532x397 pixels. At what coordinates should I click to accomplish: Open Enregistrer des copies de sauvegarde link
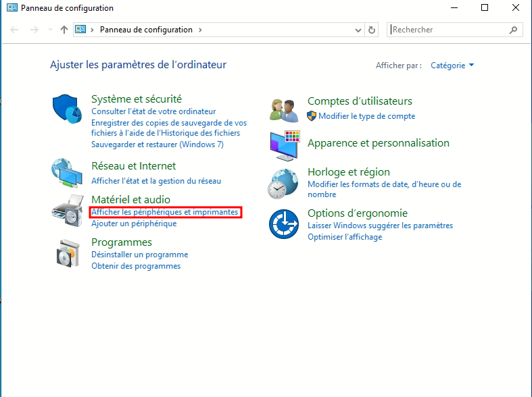coord(169,128)
